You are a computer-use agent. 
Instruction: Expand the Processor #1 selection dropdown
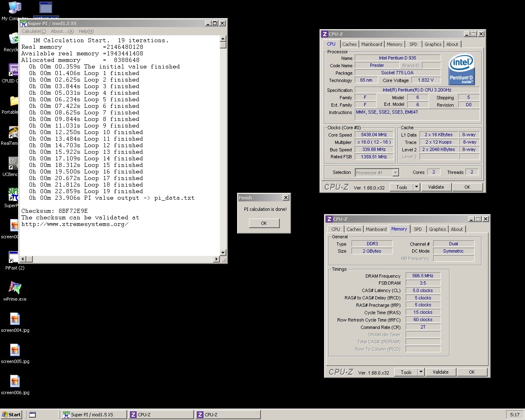point(395,173)
